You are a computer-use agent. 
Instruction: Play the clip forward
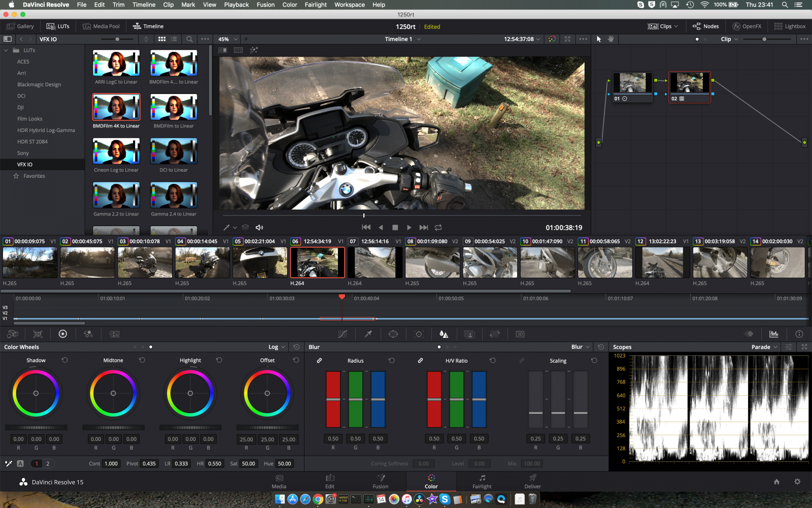point(409,228)
